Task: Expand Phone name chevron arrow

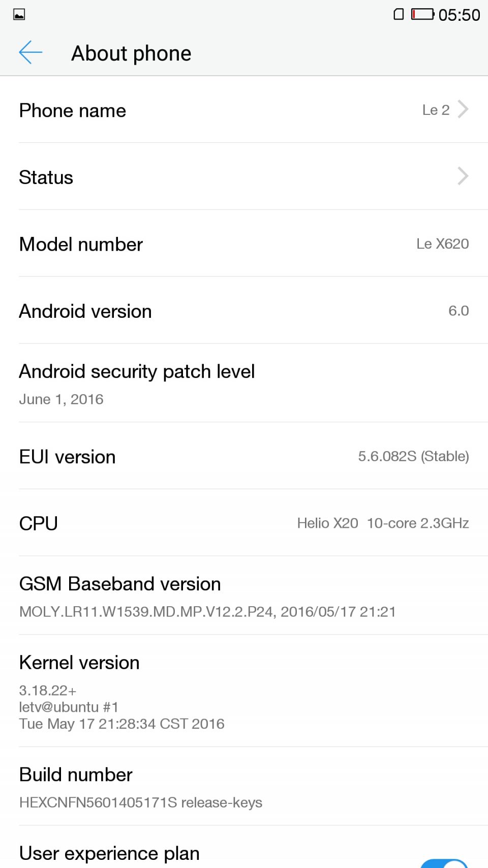Action: coord(463,109)
